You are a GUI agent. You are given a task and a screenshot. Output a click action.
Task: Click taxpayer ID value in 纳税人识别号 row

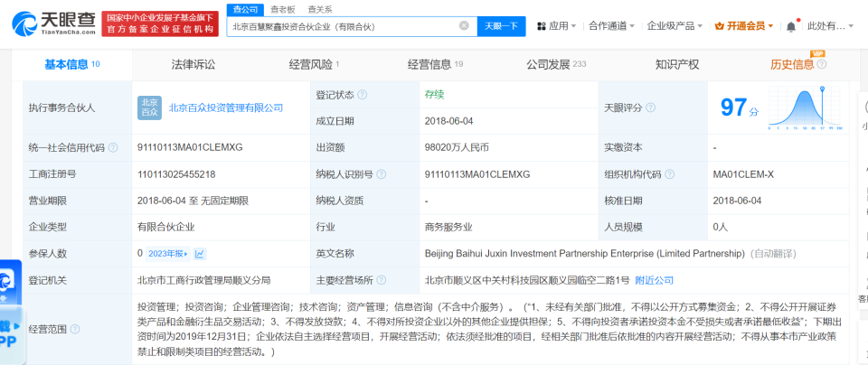[x=477, y=174]
